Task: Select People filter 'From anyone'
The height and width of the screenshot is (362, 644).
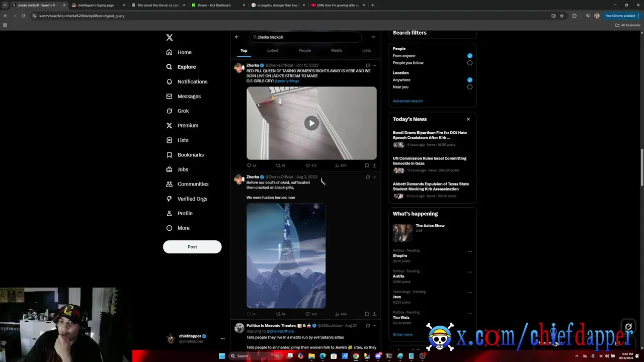Action: 469,56
